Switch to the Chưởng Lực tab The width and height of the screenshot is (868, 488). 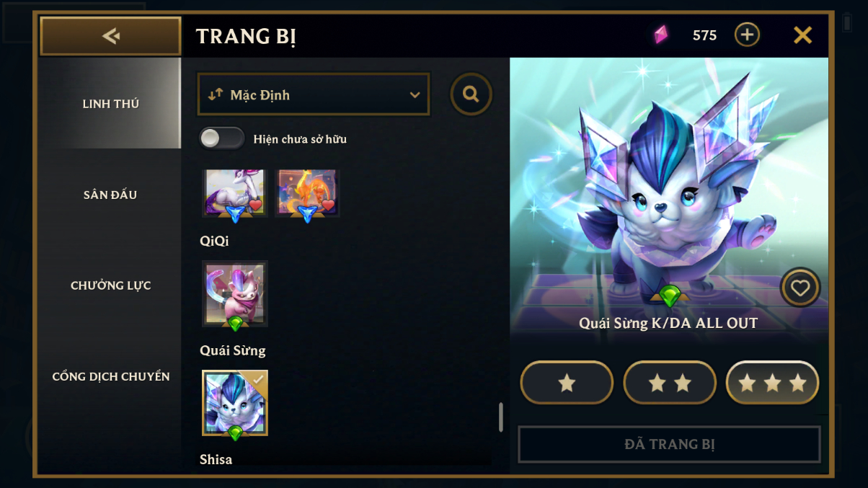coord(110,285)
